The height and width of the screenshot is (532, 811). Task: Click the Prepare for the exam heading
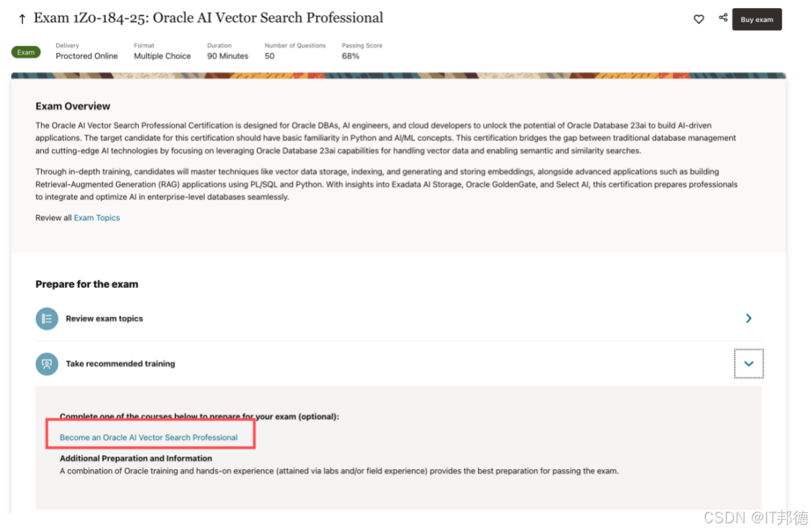click(x=87, y=284)
